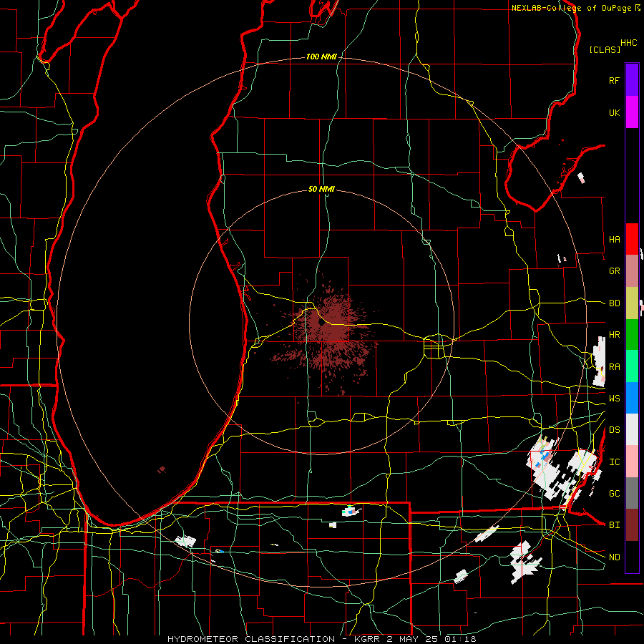This screenshot has height=644, width=644.
Task: Click the IC legend label
Action: point(614,462)
